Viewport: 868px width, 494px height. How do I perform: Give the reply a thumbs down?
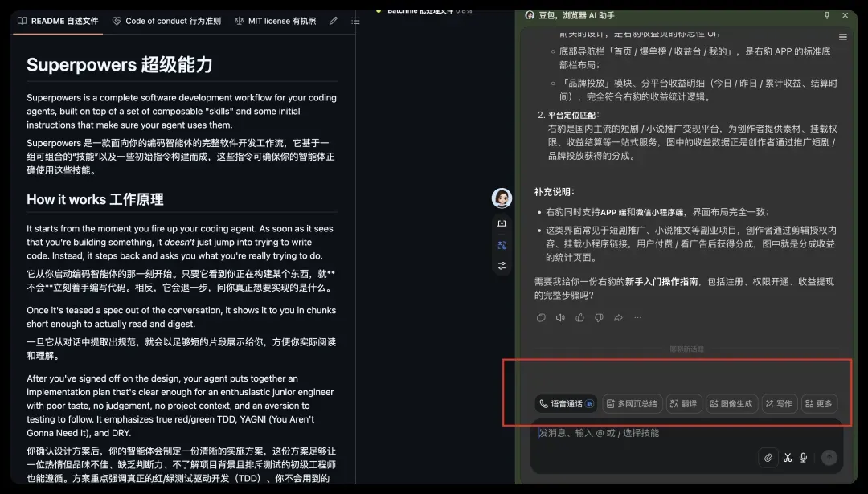(599, 317)
